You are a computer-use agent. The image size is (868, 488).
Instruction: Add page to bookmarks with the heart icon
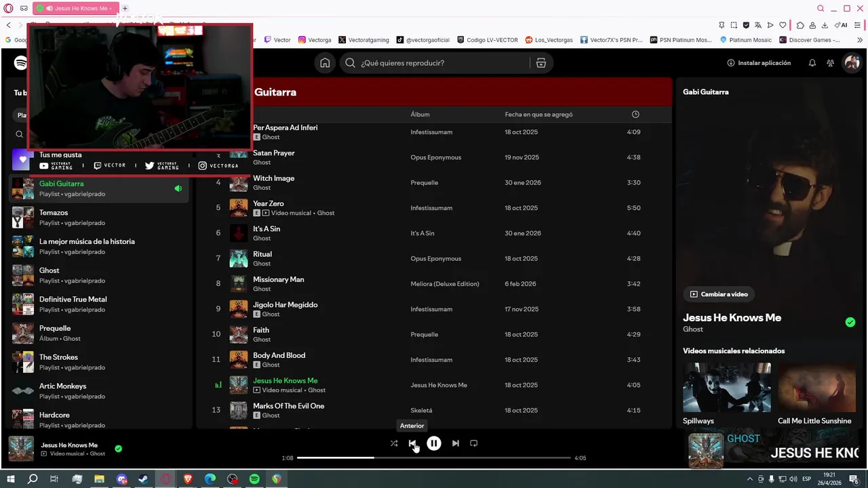point(783,25)
